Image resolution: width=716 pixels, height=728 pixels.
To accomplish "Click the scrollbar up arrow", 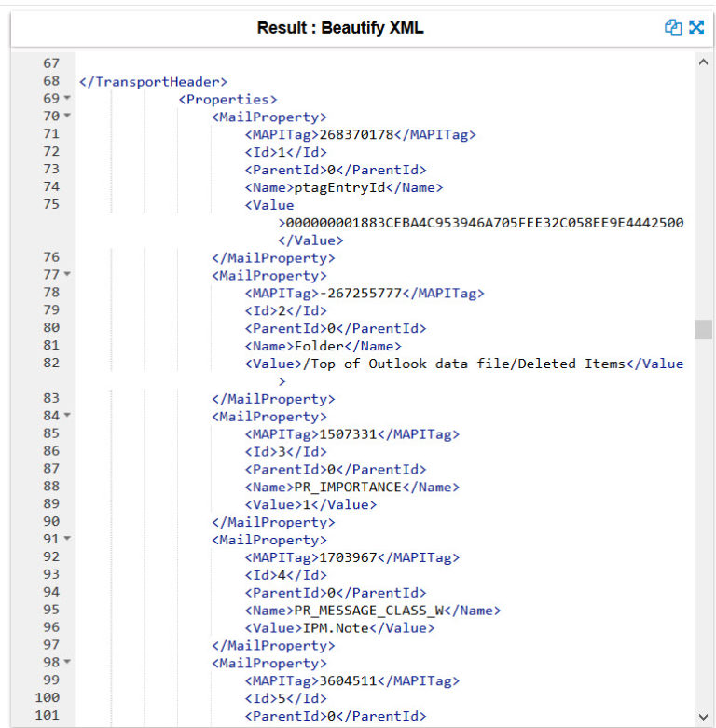I will (703, 62).
